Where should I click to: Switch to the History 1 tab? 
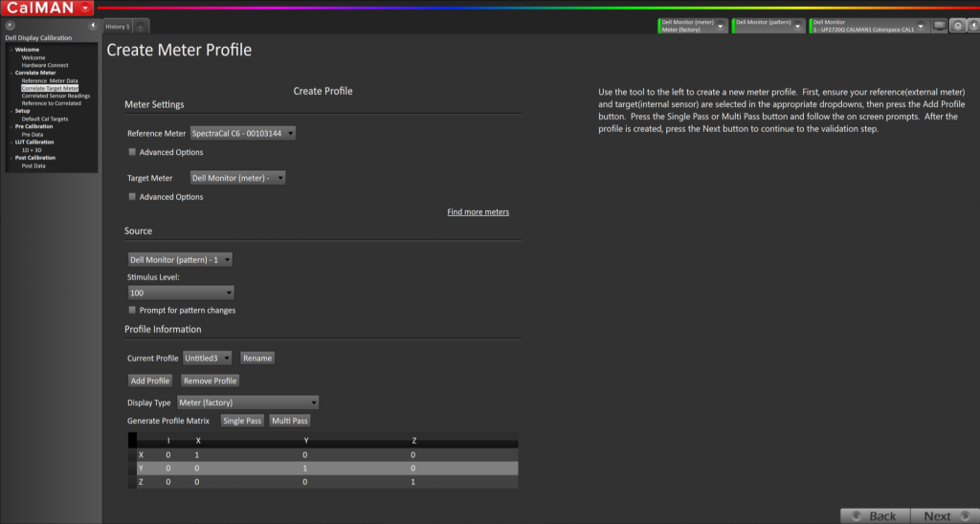(x=117, y=27)
